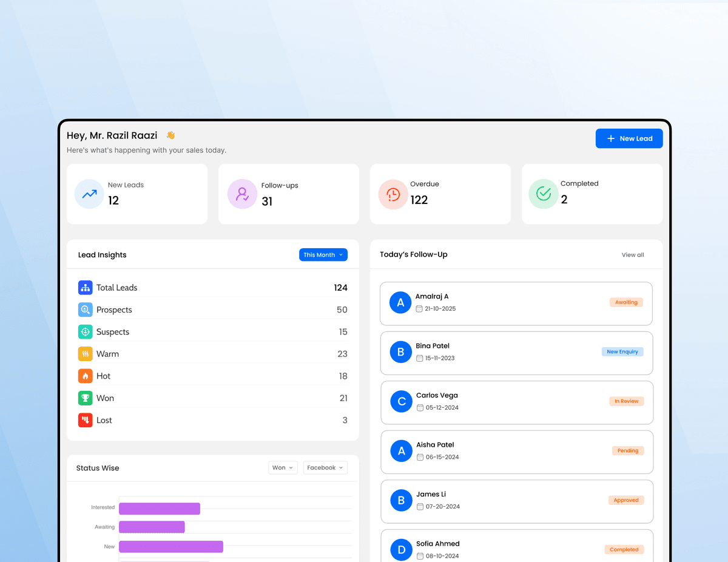The image size is (728, 562).
Task: Click the Approved status badge
Action: tap(626, 500)
